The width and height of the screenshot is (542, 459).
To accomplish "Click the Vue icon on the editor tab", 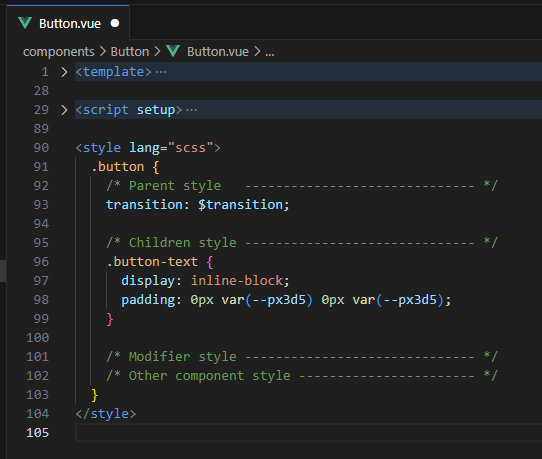I will coord(25,23).
